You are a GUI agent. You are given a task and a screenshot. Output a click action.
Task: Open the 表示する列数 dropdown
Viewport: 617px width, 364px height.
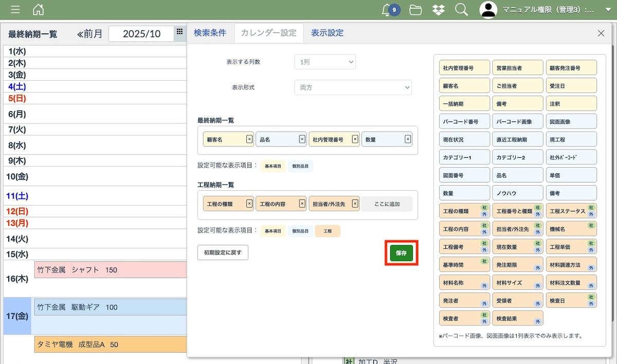pos(325,62)
